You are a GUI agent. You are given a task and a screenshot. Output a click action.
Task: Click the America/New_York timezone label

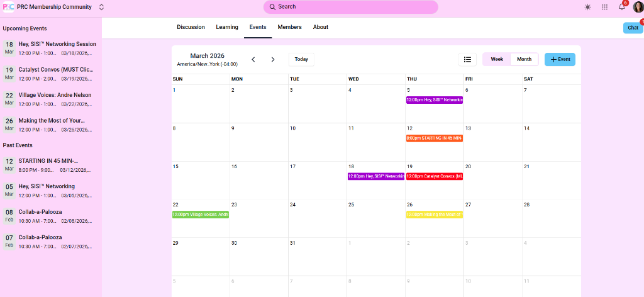[x=207, y=64]
